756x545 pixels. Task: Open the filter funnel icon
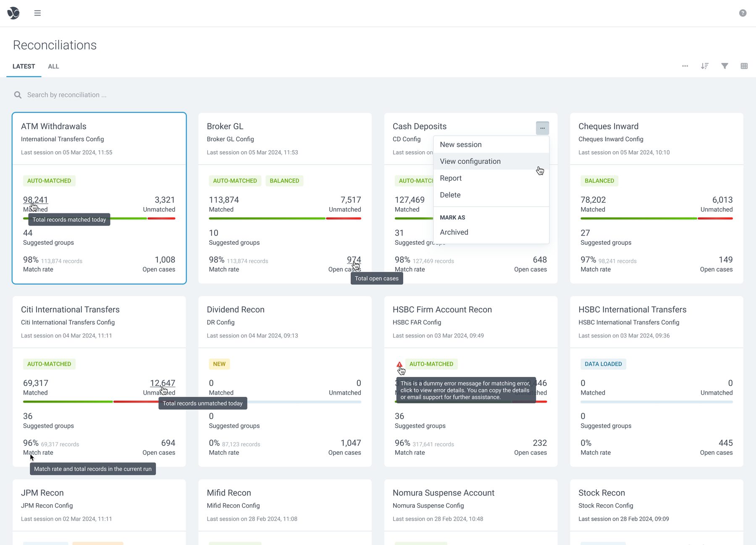point(724,66)
